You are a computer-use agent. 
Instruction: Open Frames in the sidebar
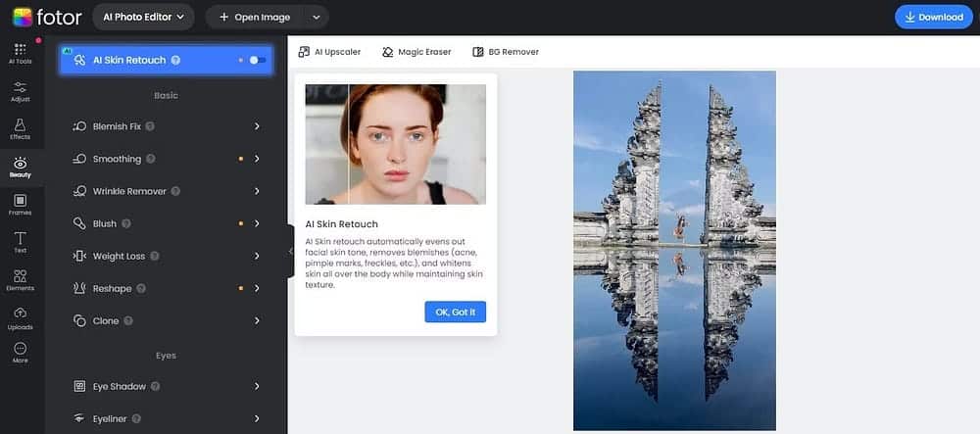click(20, 205)
